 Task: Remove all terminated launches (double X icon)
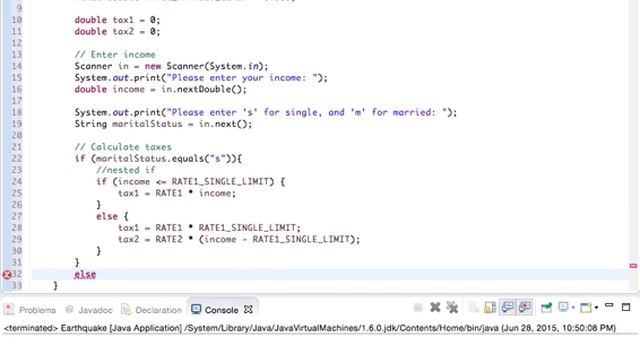pyautogui.click(x=452, y=307)
